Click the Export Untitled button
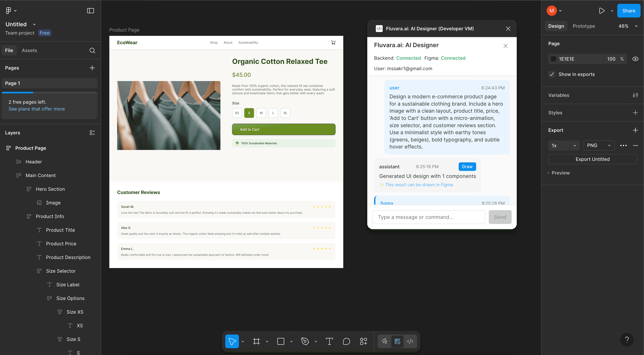Viewport: 644px width, 355px height. click(593, 159)
